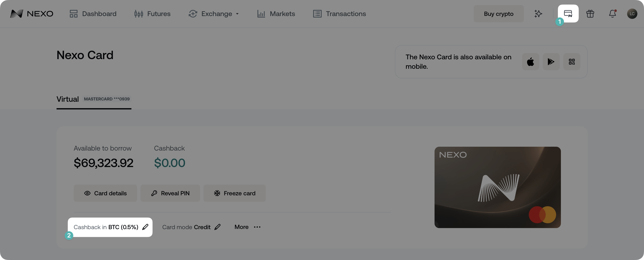Click the Google Play icon

[551, 62]
